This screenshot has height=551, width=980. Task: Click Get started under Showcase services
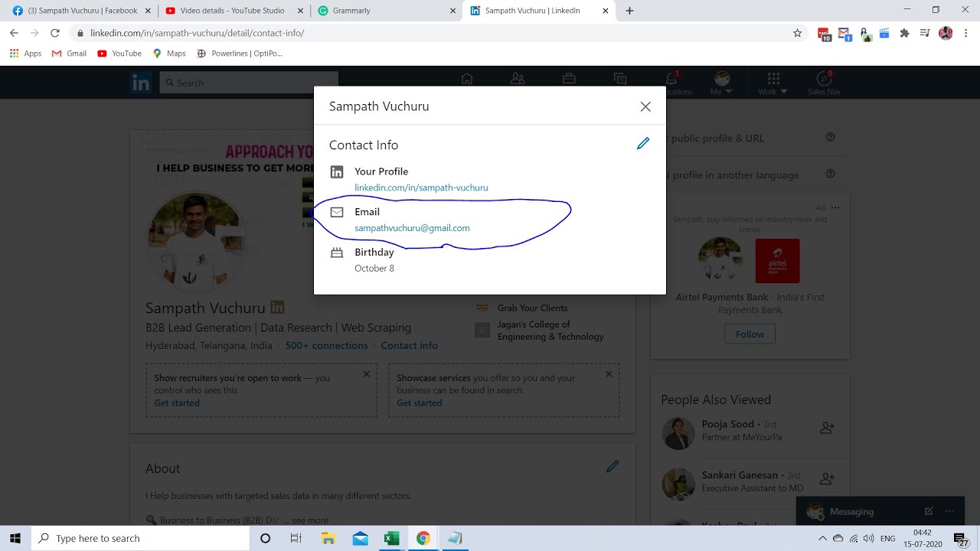420,403
